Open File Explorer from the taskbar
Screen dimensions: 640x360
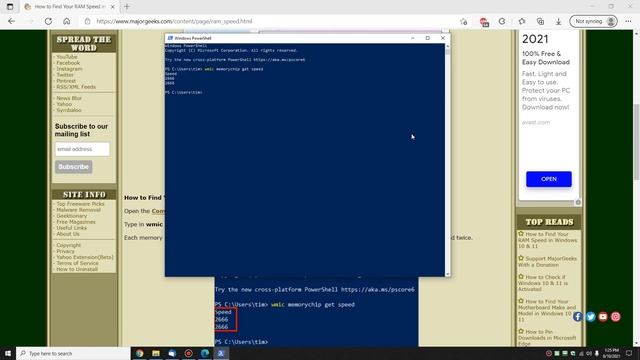[x=156, y=353]
